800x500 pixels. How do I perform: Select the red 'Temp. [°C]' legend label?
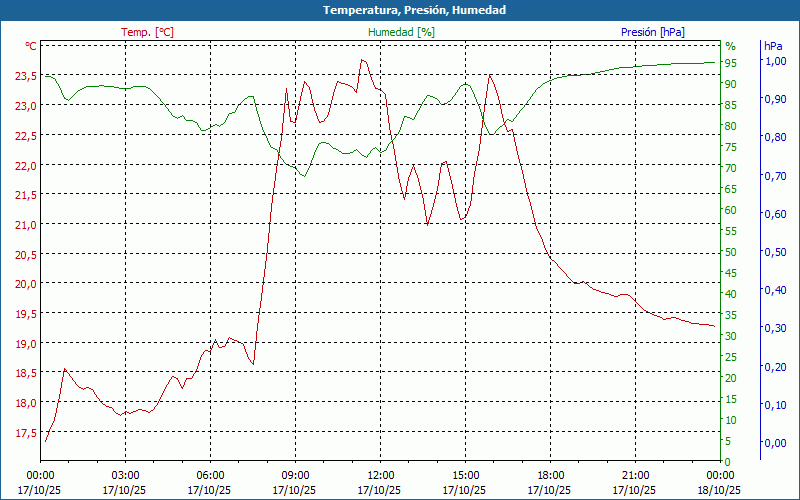(x=147, y=32)
